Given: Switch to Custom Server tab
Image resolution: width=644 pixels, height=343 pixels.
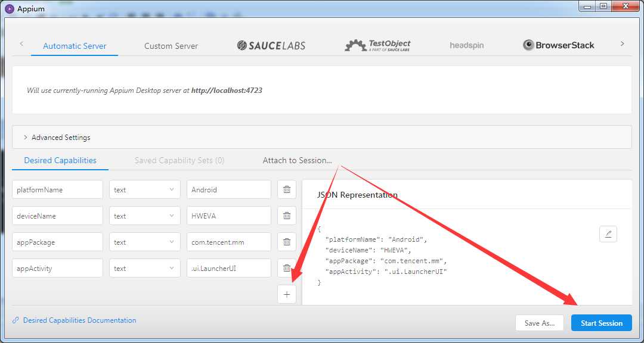Looking at the screenshot, I should point(171,46).
